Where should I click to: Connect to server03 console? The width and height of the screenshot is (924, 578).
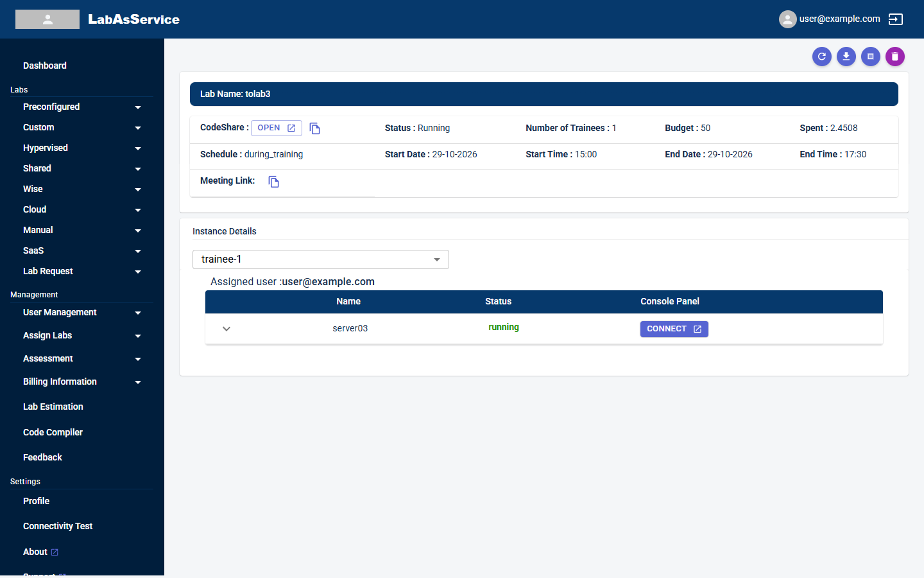[674, 329]
